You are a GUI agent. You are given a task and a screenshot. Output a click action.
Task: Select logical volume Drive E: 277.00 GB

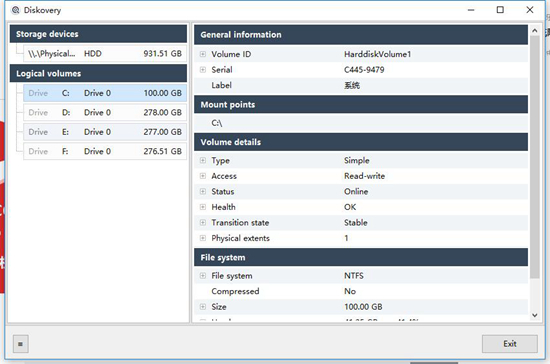105,132
